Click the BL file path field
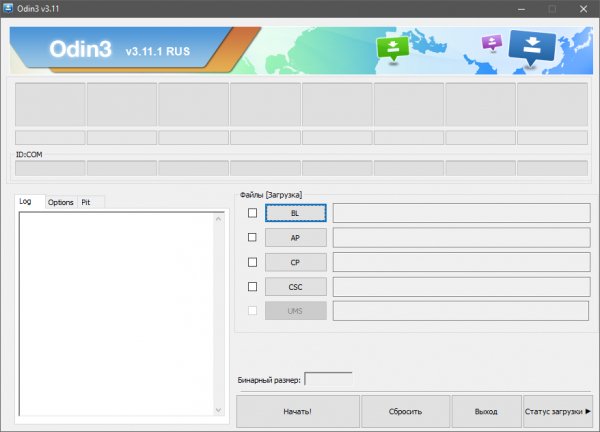This screenshot has width=600, height=432. click(461, 213)
